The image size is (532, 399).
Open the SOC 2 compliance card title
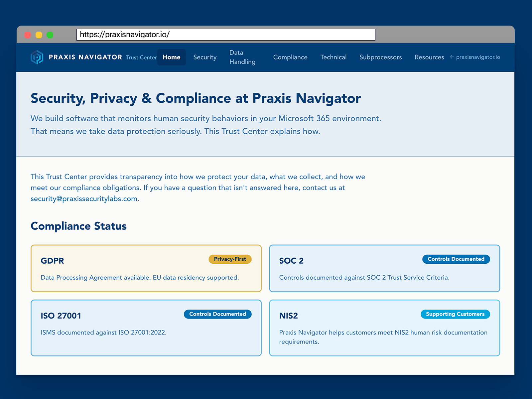tap(291, 261)
